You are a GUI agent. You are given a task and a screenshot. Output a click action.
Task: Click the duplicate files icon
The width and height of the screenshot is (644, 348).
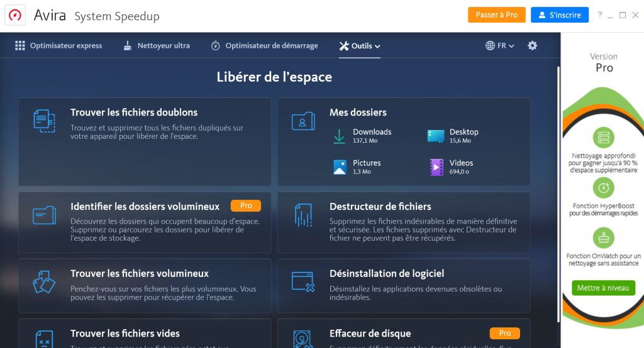pyautogui.click(x=45, y=121)
